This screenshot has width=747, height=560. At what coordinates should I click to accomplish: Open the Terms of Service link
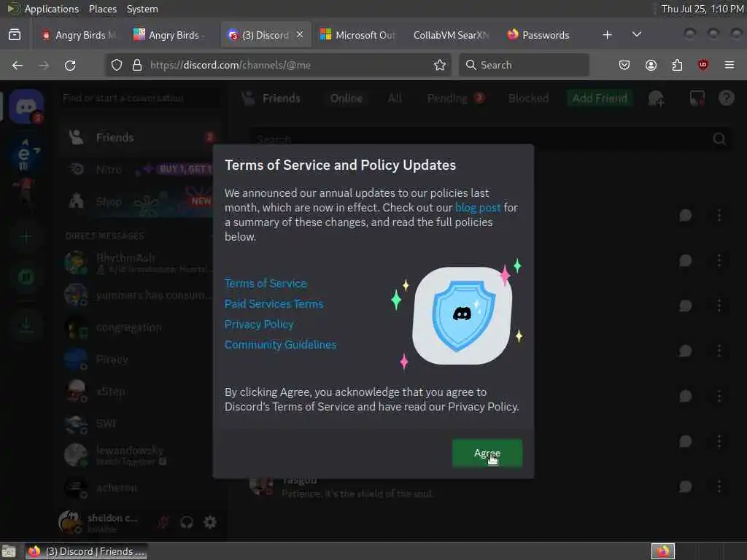click(266, 284)
